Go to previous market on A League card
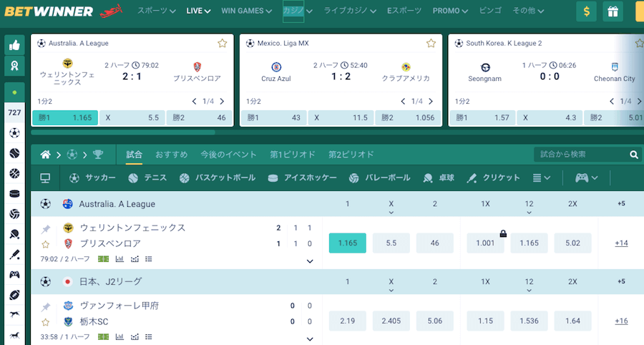 click(194, 102)
